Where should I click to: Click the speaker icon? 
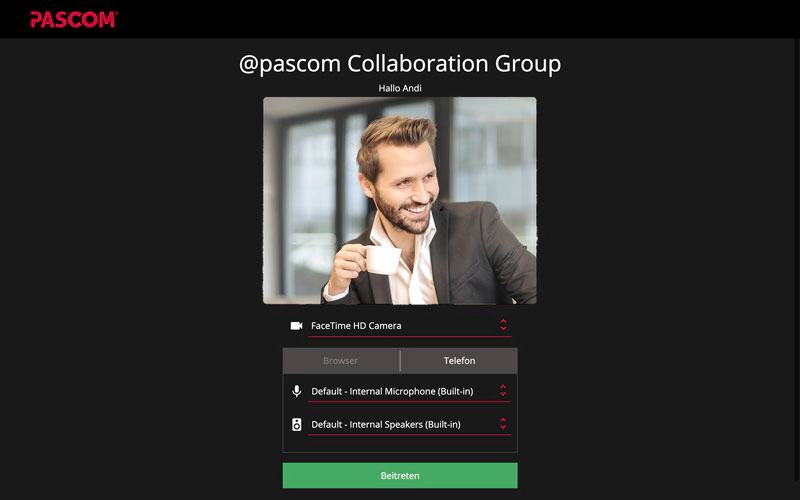[296, 424]
